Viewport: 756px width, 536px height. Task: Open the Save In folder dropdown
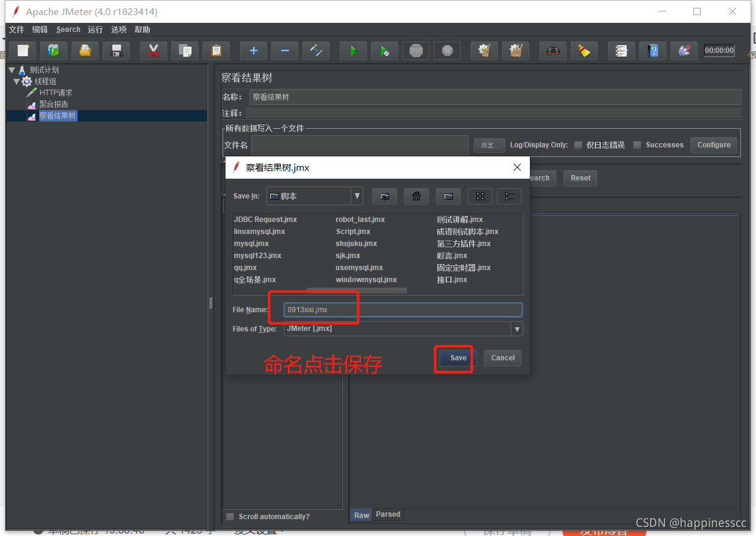pos(357,196)
